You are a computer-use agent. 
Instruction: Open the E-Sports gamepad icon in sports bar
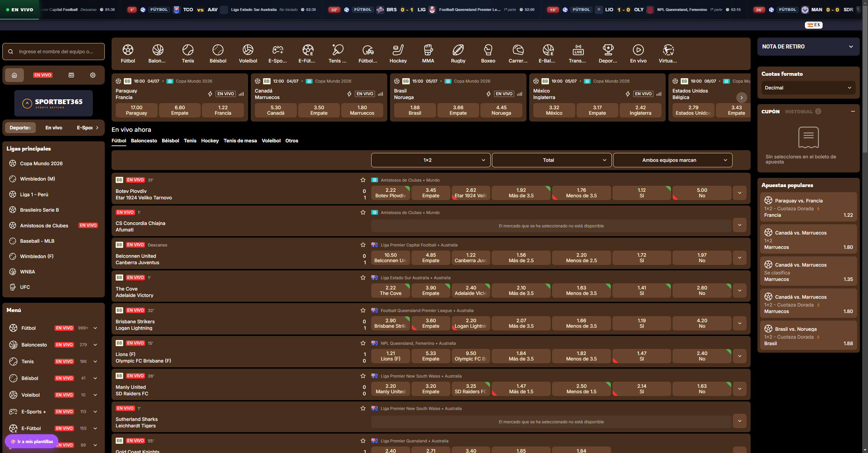click(278, 50)
